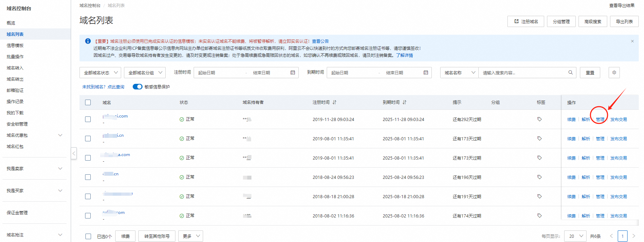Screen dimensions: 644x242
Task: Close the blue notice banner
Action: [x=632, y=41]
